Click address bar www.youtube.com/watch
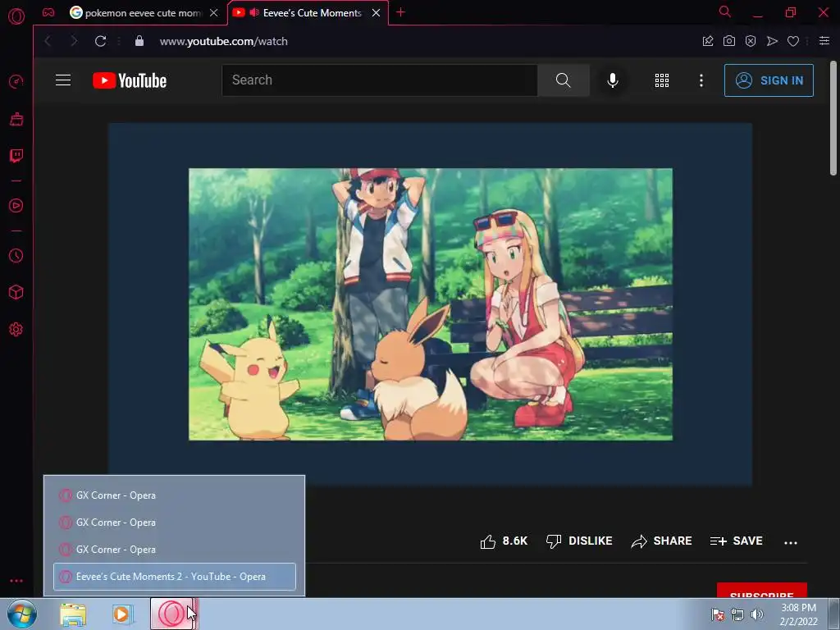This screenshot has height=630, width=840. [223, 41]
